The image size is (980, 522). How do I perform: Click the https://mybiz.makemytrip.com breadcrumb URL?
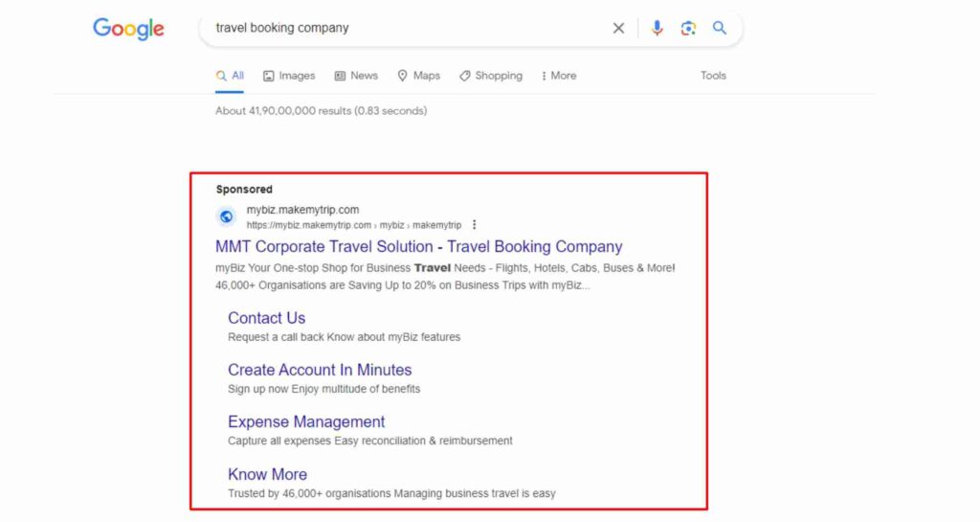pyautogui.click(x=354, y=225)
